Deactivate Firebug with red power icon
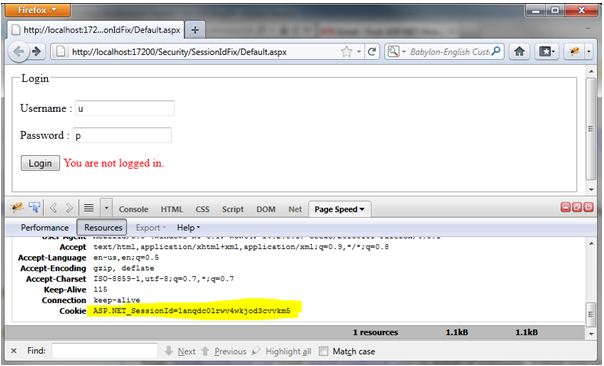This screenshot has width=604, height=366. [x=589, y=207]
